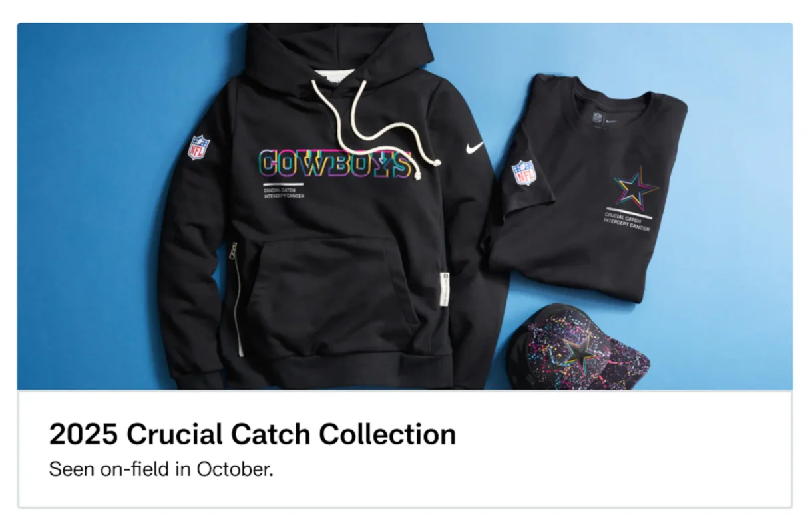This screenshot has height=532, width=810.
Task: Open the 2025 Crucial Catch Collection heading
Action: click(252, 434)
